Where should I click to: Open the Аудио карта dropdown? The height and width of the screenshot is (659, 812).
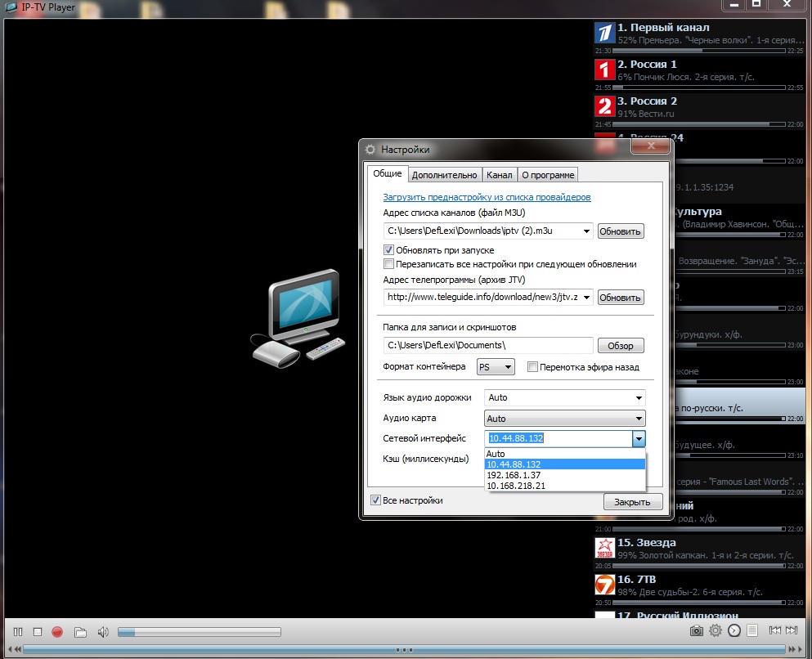565,419
